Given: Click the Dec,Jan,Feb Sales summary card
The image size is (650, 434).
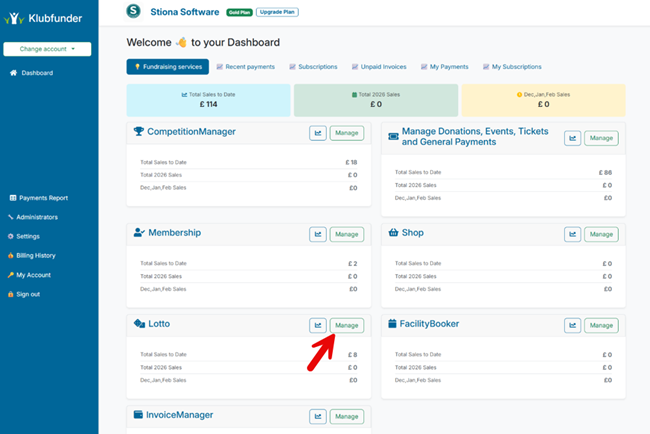Looking at the screenshot, I should click(543, 100).
